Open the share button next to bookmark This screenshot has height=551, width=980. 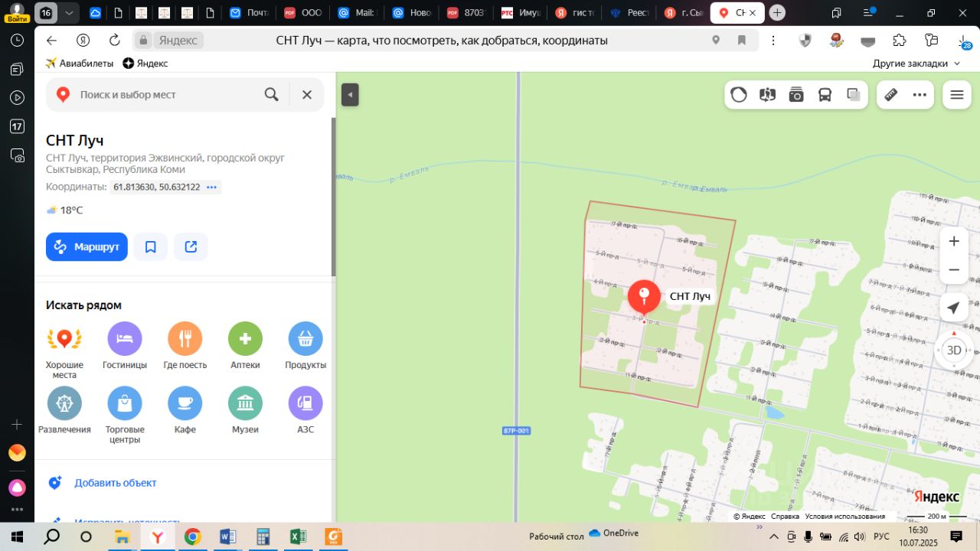[x=191, y=246]
